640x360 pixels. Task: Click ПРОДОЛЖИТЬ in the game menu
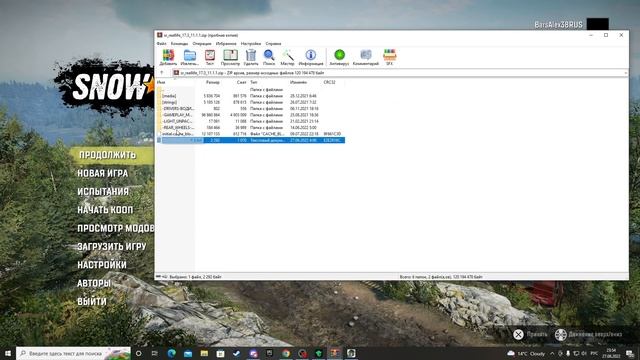(x=107, y=155)
